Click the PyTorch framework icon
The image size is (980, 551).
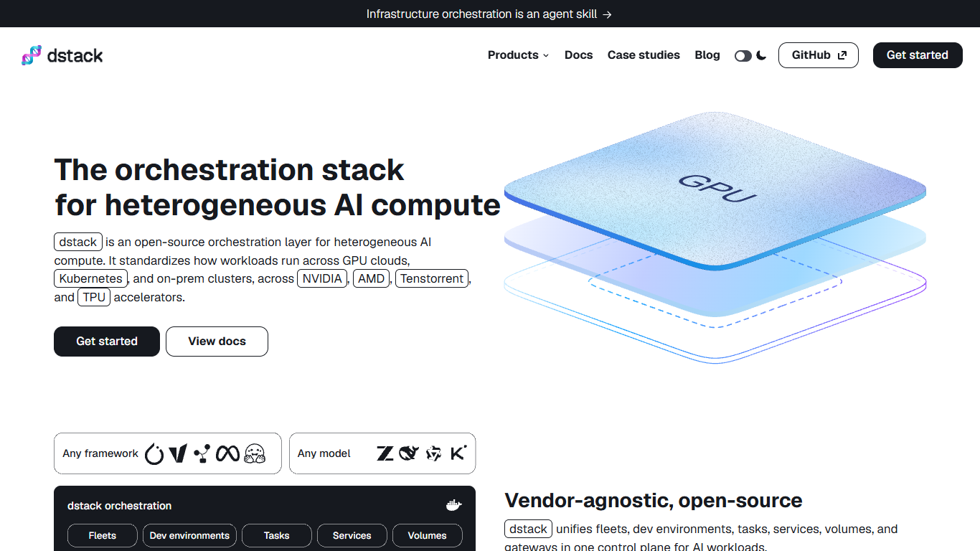[154, 453]
